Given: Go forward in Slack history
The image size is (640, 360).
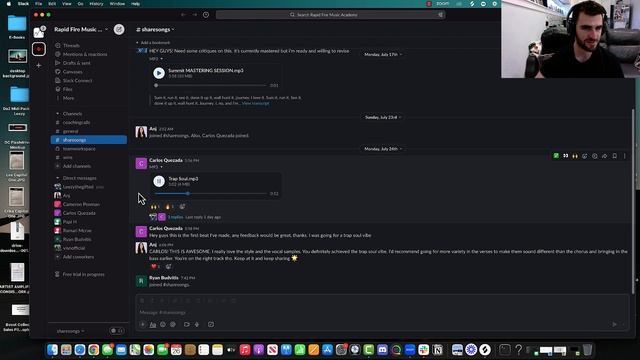Looking at the screenshot, I should tap(195, 15).
